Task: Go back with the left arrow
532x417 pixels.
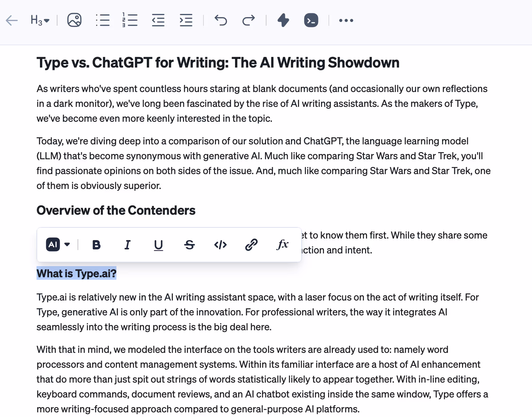Action: pyautogui.click(x=12, y=20)
